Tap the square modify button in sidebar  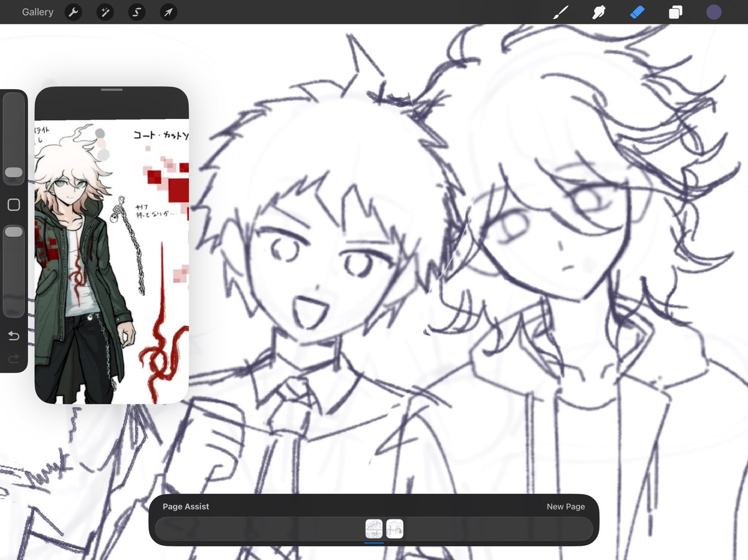point(14,204)
